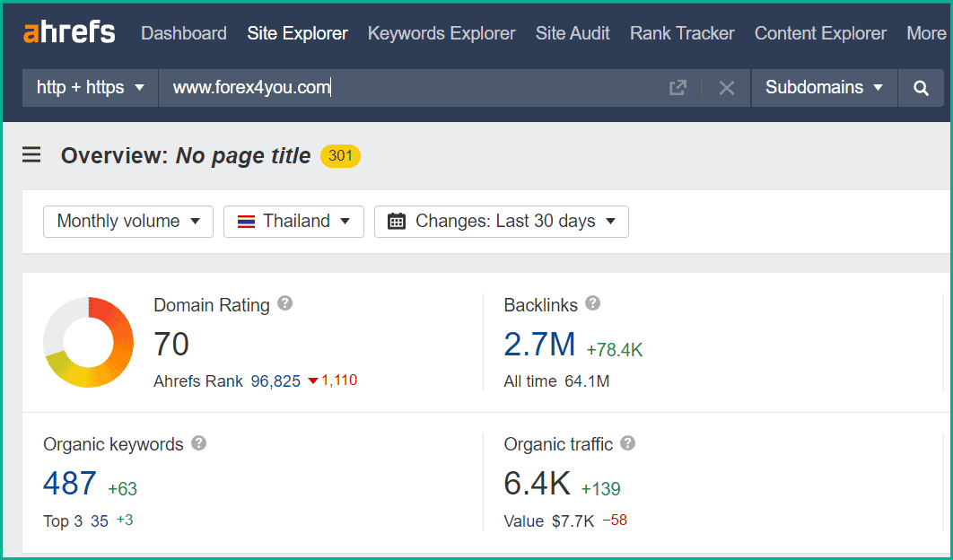The image size is (953, 560).
Task: Open the hamburger sidebar menu
Action: coord(31,155)
